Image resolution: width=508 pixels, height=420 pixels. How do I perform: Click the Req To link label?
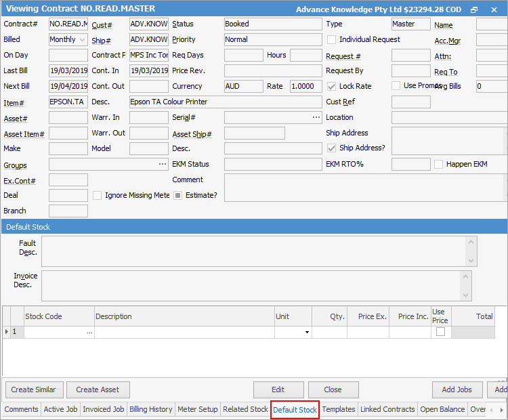click(446, 72)
